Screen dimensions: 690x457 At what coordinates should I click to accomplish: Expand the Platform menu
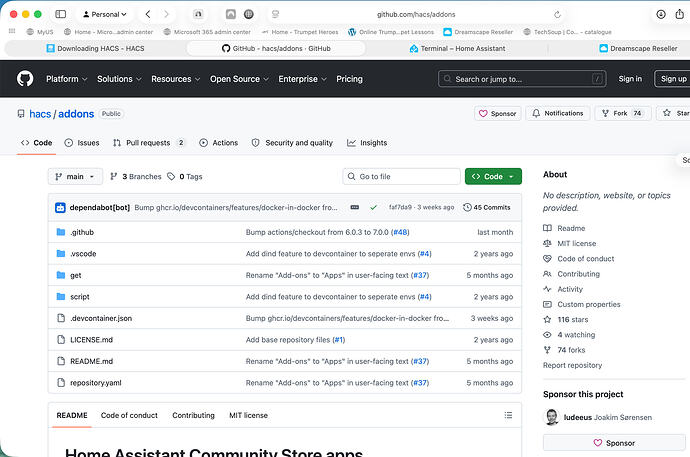(x=66, y=79)
